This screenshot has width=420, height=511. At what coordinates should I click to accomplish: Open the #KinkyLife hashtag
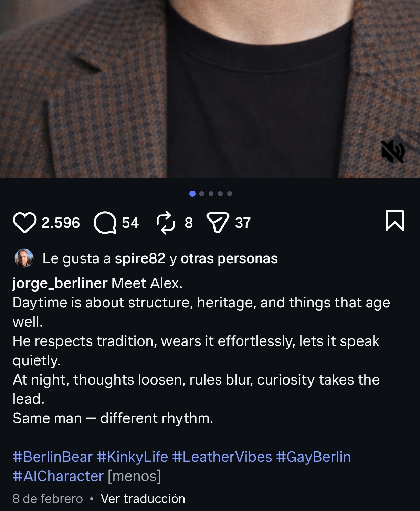pyautogui.click(x=133, y=457)
